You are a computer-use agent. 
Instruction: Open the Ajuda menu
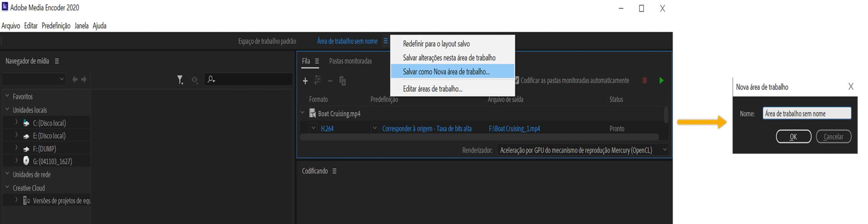pyautogui.click(x=99, y=26)
